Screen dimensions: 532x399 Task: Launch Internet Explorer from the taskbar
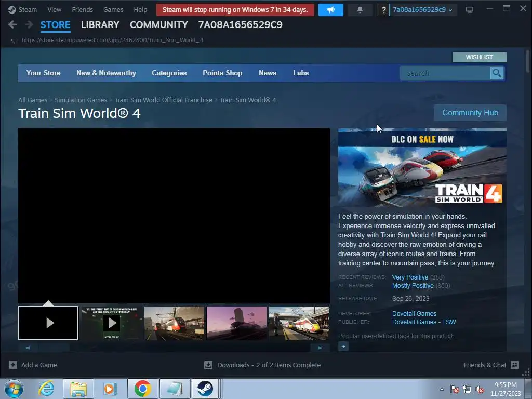click(x=46, y=389)
